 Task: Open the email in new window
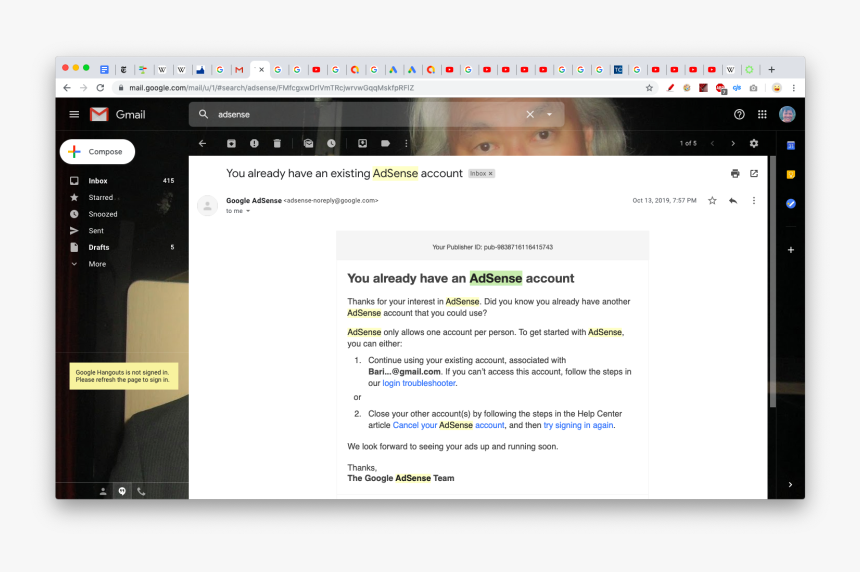[754, 173]
